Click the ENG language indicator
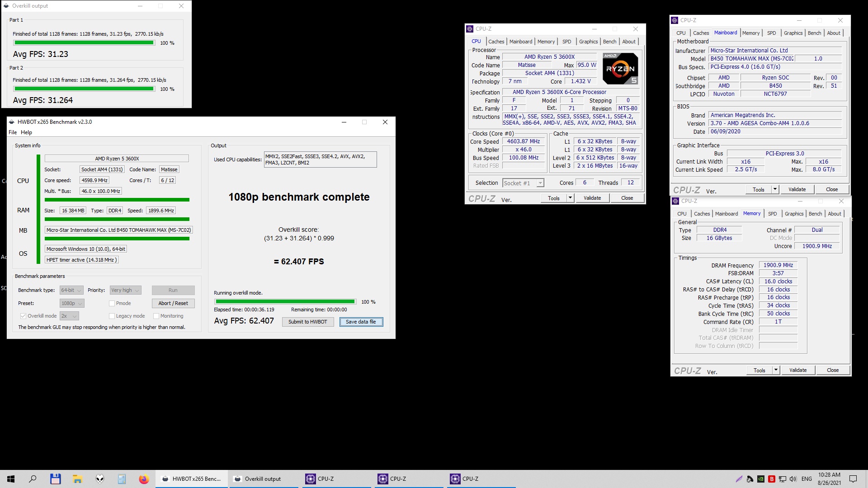 [807, 479]
